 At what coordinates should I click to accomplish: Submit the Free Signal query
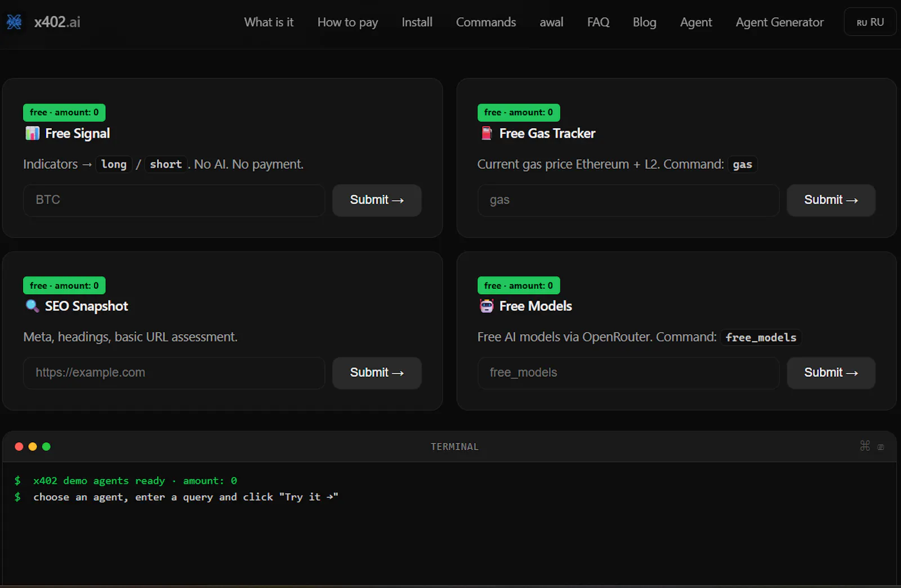click(377, 200)
